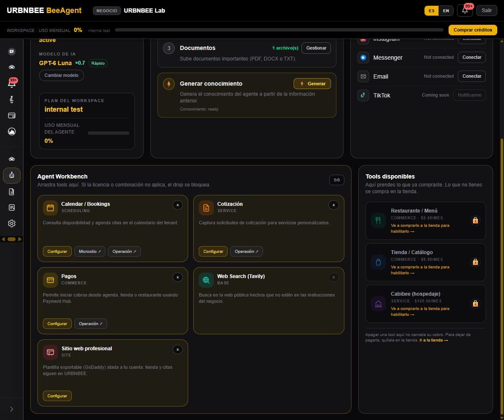
Task: Click the lightning icon beside Generar conocimiento
Action: point(169,84)
